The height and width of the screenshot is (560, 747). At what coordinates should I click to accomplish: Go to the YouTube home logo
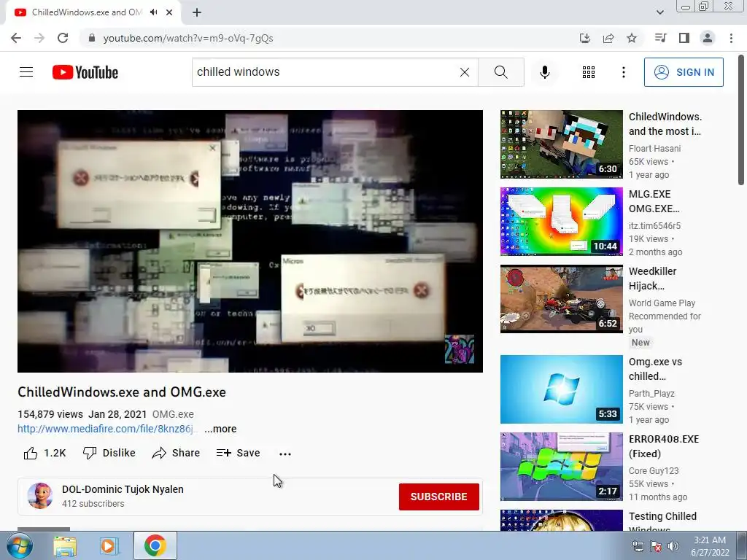[x=85, y=72]
